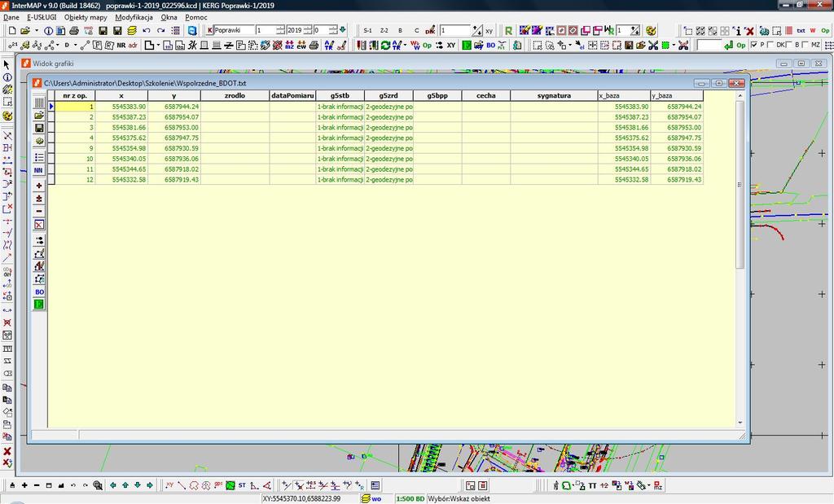834x504 pixels.
Task: Open the Dane menu
Action: 11,17
